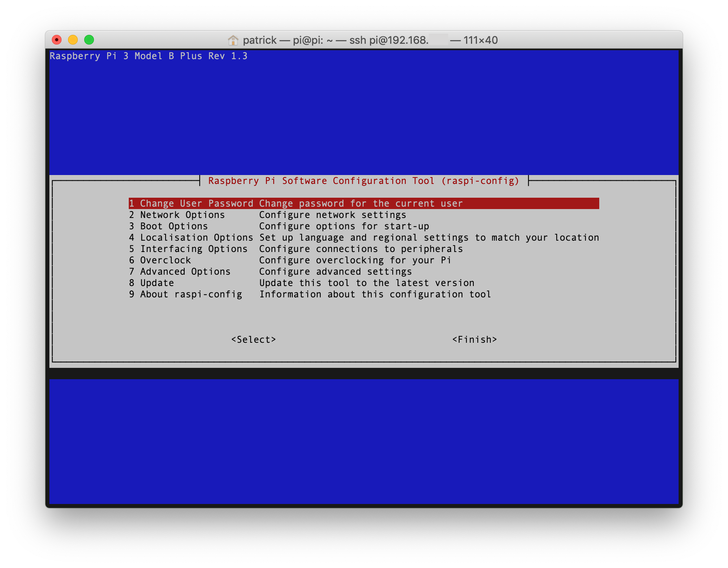Minimize terminal using the yellow button
This screenshot has height=568, width=728.
tap(73, 40)
